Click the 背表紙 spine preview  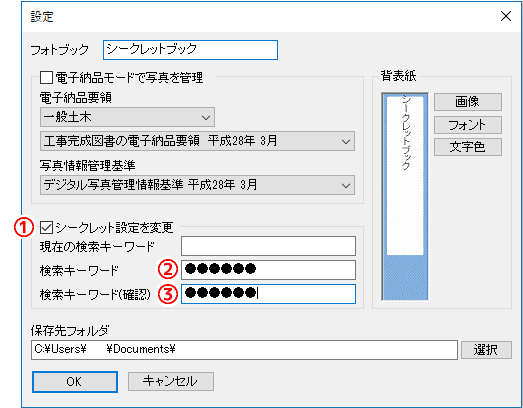point(405,197)
